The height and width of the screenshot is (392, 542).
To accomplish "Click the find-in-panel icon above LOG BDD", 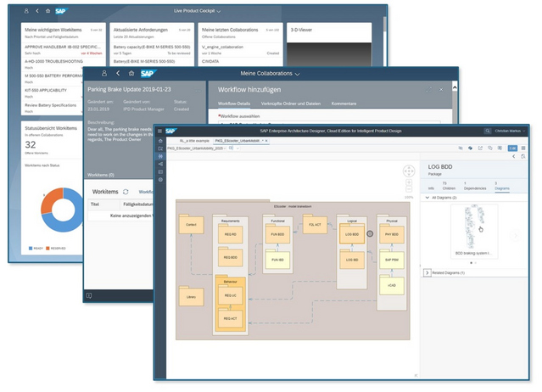I will click(x=523, y=157).
